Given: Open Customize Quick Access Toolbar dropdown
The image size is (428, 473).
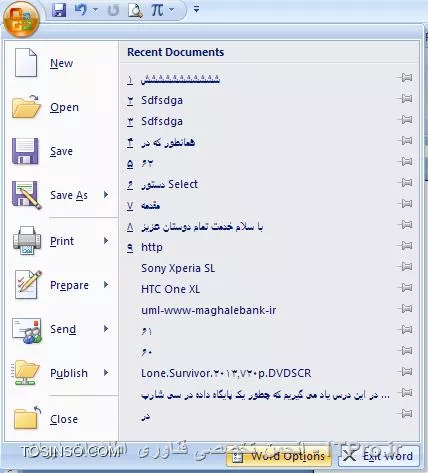Looking at the screenshot, I should point(196,9).
